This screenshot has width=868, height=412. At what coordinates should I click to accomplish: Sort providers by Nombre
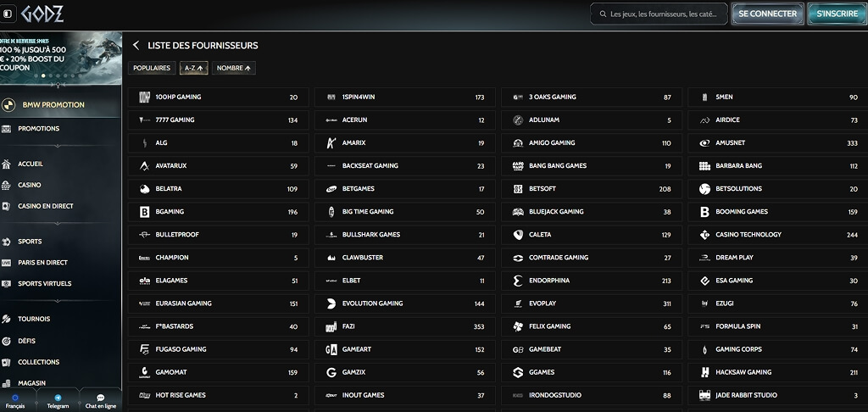(x=234, y=68)
